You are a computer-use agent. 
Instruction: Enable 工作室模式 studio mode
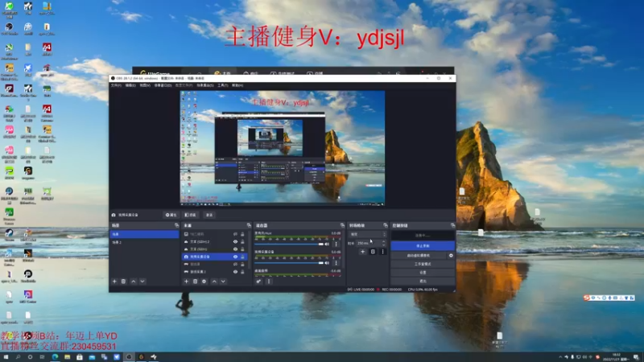423,264
